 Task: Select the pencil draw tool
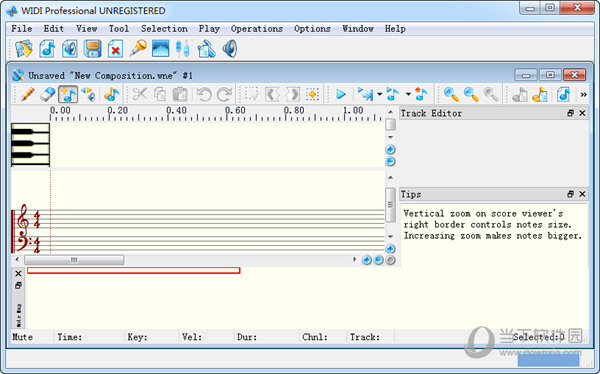(x=28, y=94)
